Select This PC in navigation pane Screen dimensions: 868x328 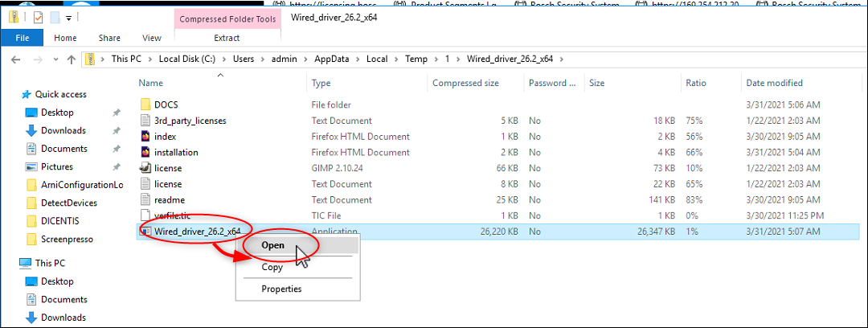pos(50,263)
